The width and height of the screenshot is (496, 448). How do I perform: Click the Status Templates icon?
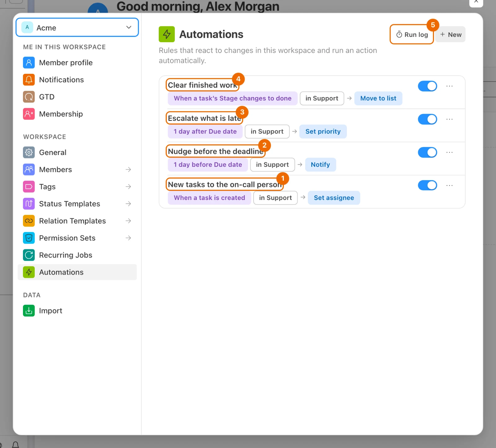coord(29,204)
